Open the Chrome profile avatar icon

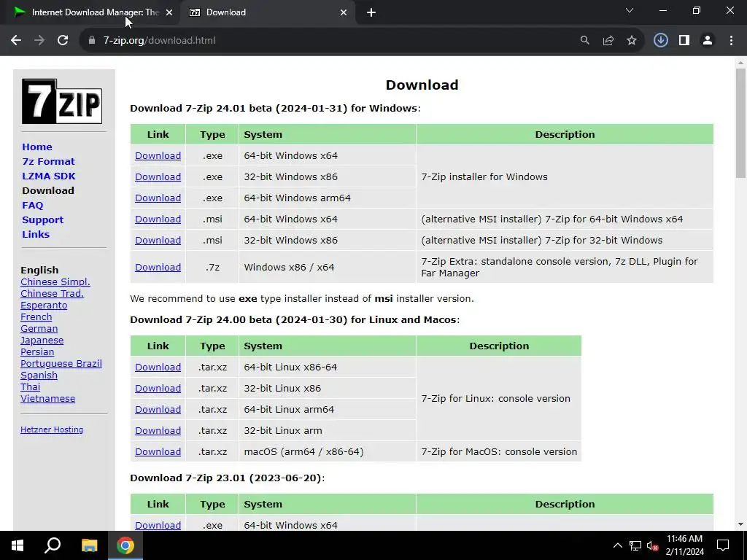708,41
